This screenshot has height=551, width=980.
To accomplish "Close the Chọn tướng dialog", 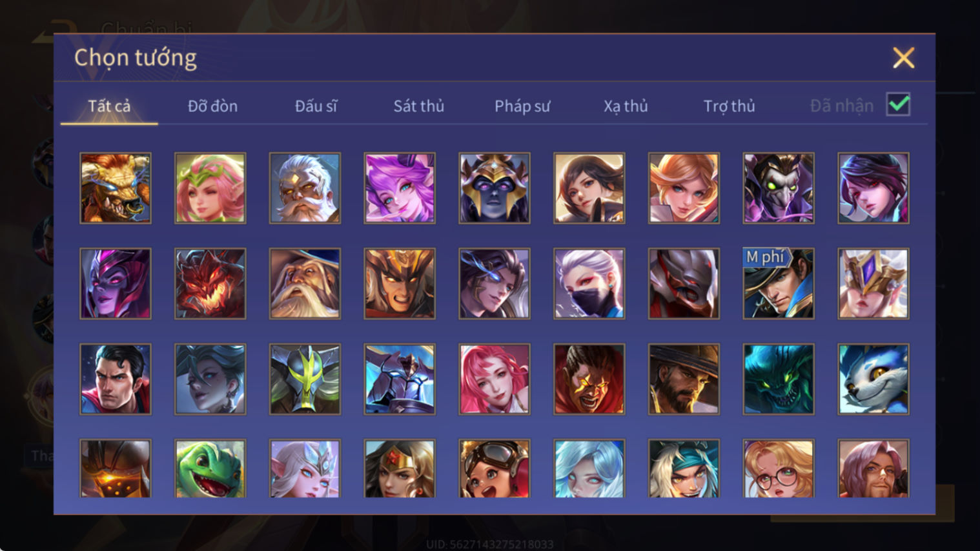I will pyautogui.click(x=903, y=58).
